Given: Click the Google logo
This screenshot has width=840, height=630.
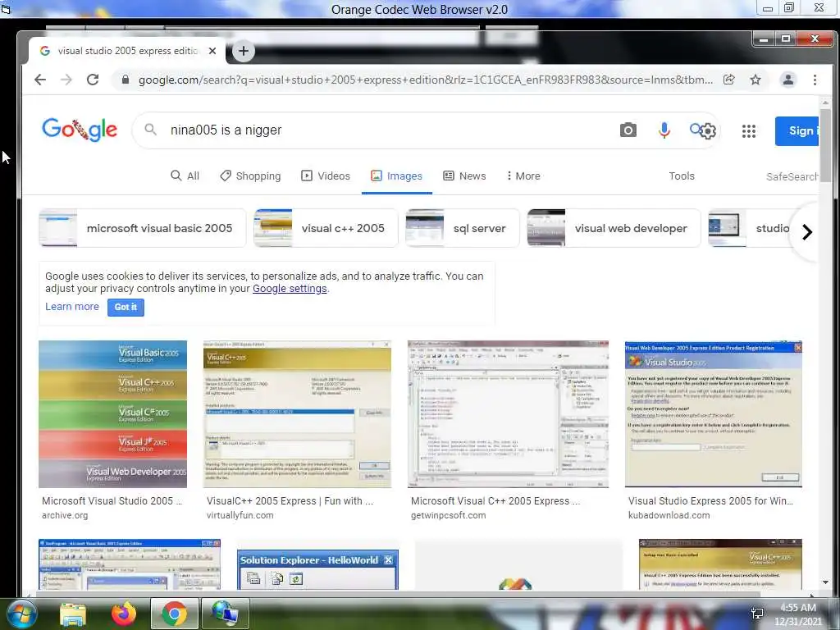Looking at the screenshot, I should (x=80, y=130).
